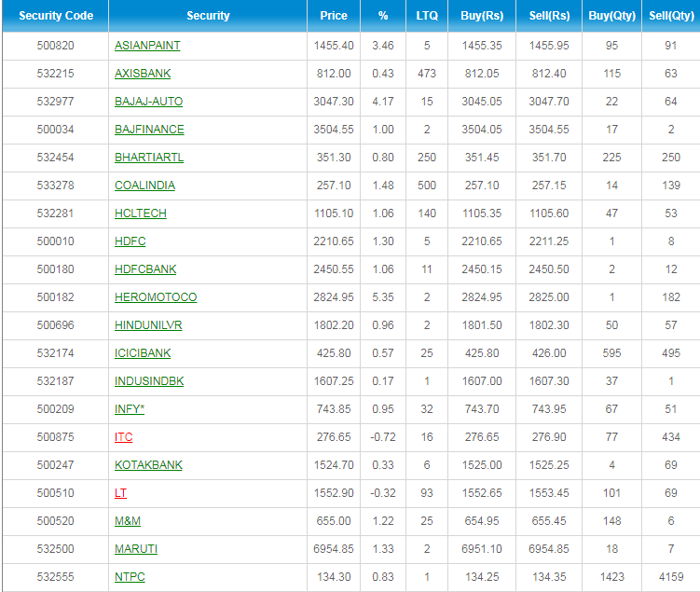The height and width of the screenshot is (592, 700).
Task: Click HEROMOTOCO percent change 5.35
Action: tap(383, 297)
